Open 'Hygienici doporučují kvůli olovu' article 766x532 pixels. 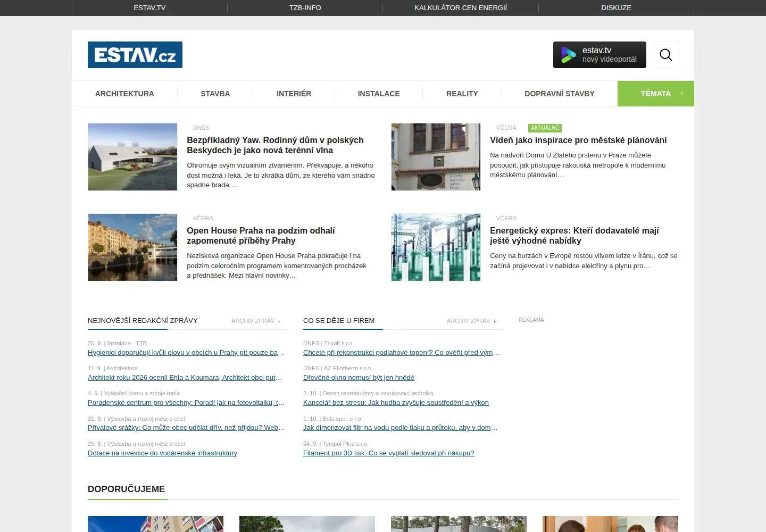(x=186, y=353)
